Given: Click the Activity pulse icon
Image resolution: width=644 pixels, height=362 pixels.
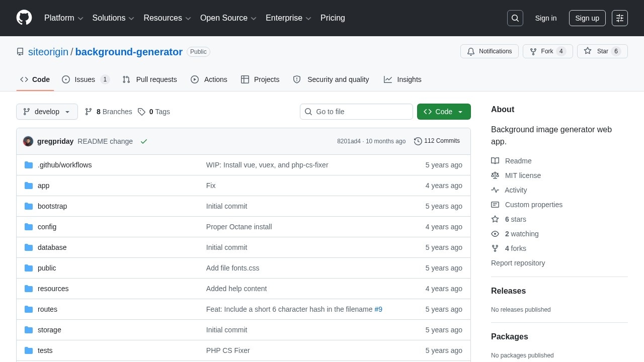Looking at the screenshot, I should [495, 190].
